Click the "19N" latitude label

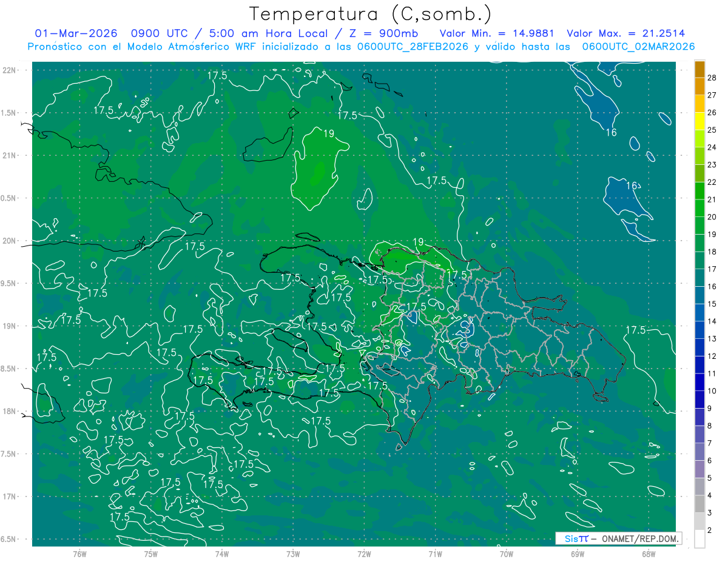pos(10,326)
